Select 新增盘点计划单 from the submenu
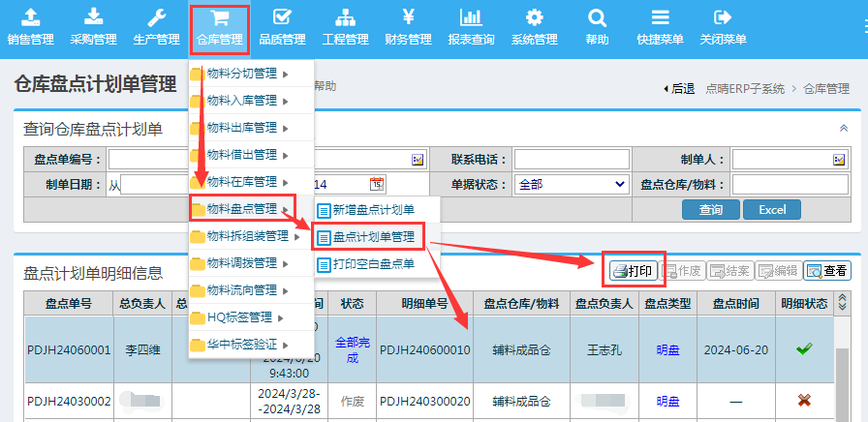The width and height of the screenshot is (868, 422). (373, 210)
